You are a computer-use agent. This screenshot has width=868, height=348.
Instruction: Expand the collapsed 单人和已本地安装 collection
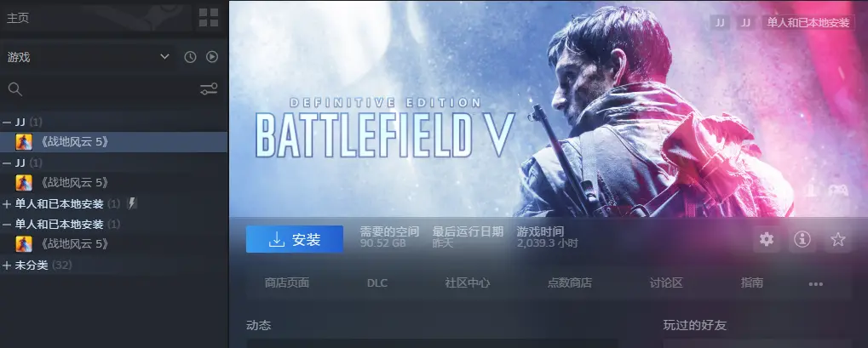7,204
